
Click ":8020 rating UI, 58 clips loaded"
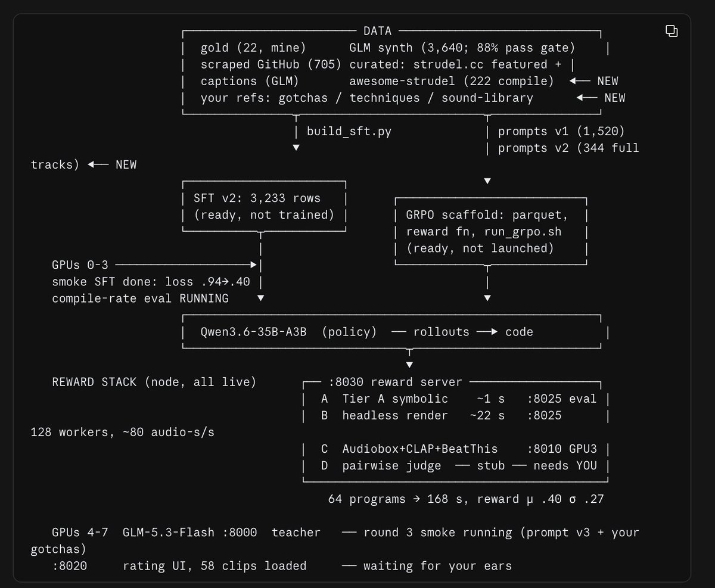[179, 565]
